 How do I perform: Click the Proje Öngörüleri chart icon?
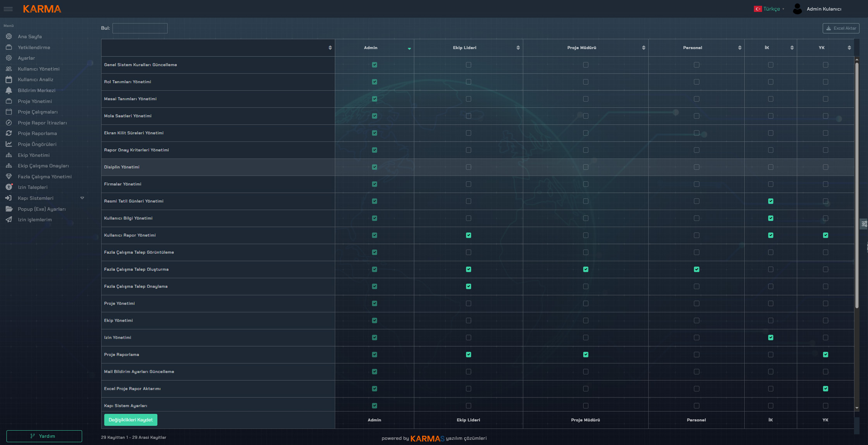9,144
